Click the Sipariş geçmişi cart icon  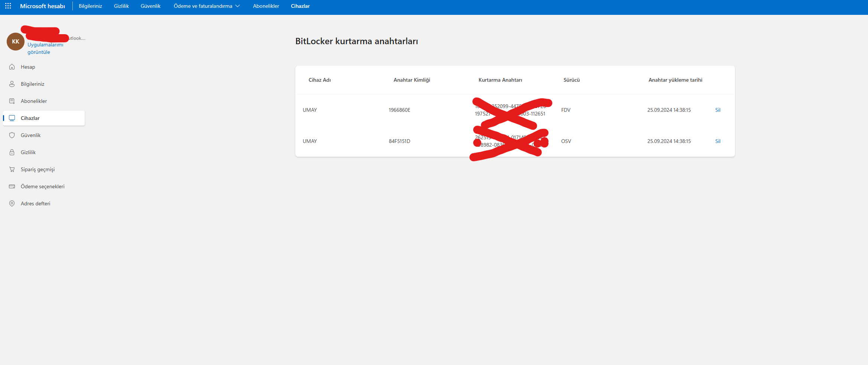tap(12, 169)
